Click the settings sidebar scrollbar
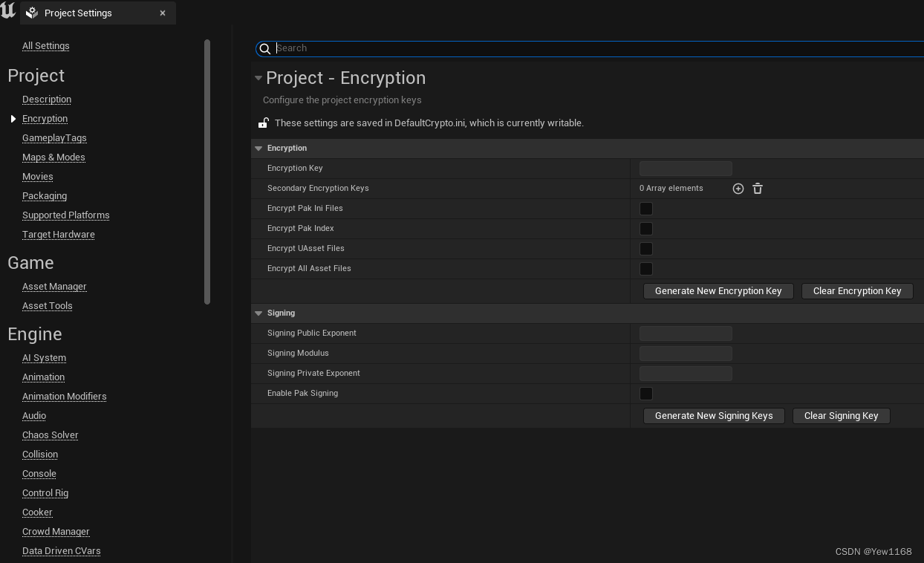The width and height of the screenshot is (924, 563). [x=207, y=172]
